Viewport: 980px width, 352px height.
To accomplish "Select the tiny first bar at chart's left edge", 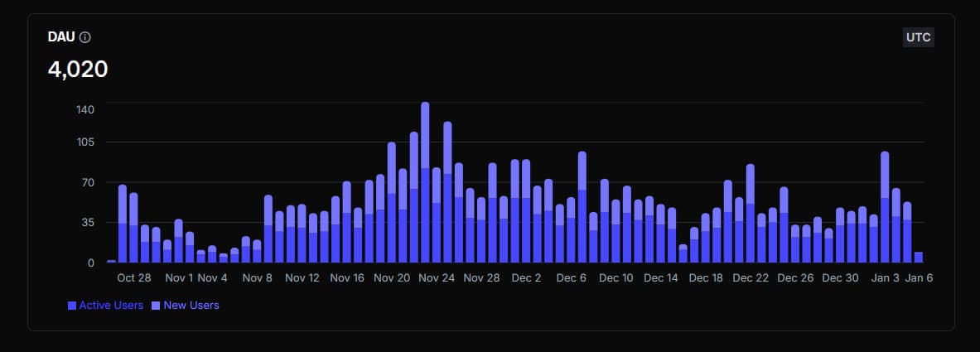I will click(x=111, y=261).
